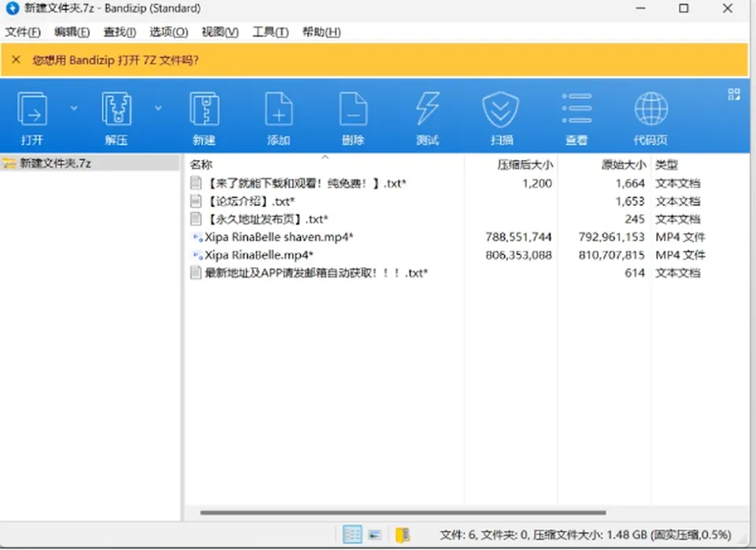Select the 最新地址及APP请发邮箱自动获取 txt file
Viewport: 756px width, 550px height.
click(x=317, y=273)
